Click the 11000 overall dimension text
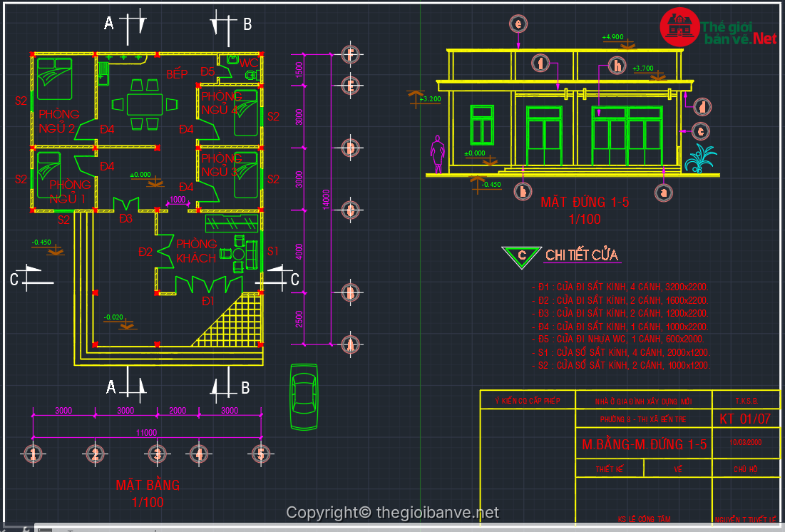 pyautogui.click(x=146, y=433)
